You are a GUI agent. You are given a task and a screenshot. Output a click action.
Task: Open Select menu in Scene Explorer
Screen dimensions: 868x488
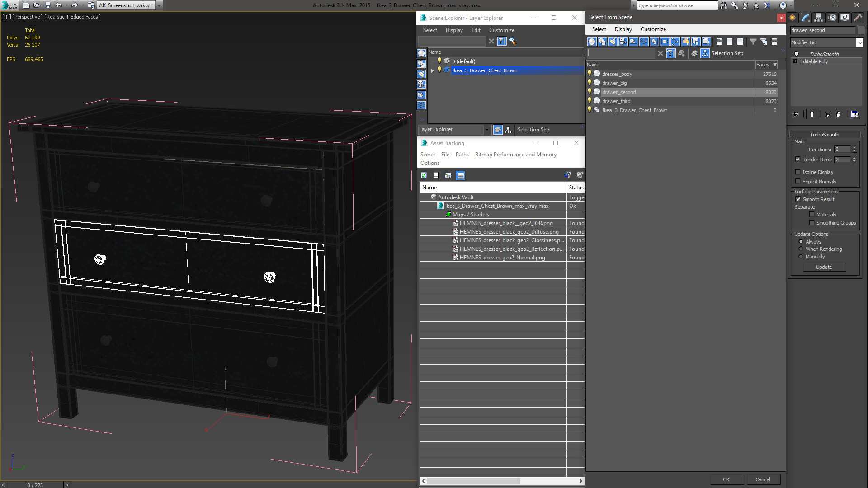coord(430,30)
